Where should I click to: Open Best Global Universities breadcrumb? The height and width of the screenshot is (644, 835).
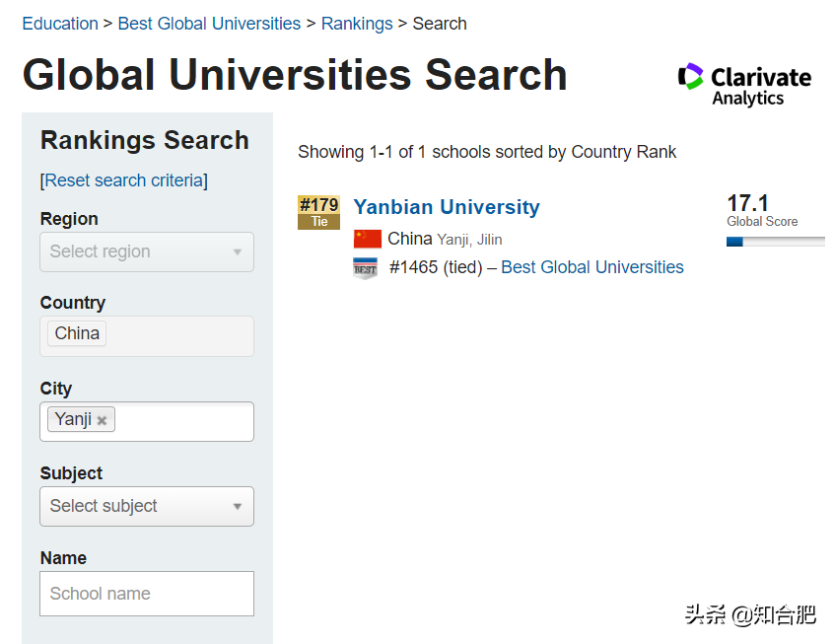tap(209, 24)
